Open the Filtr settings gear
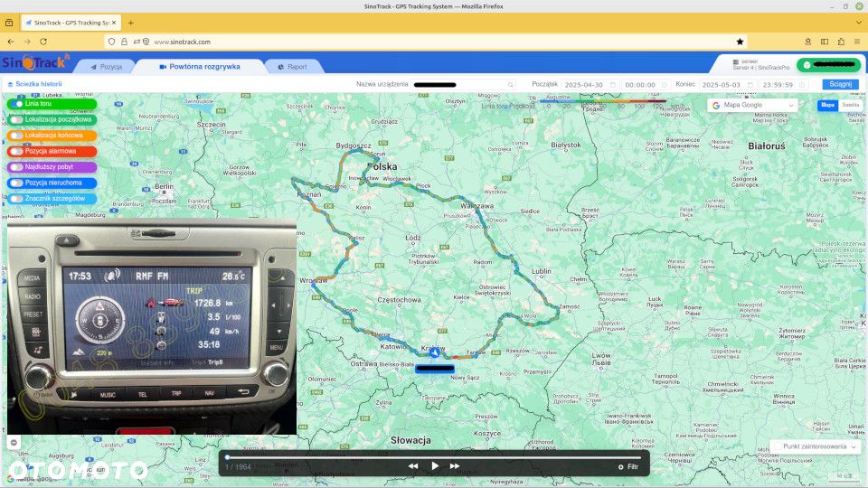Screen dimensions: 868x488 pos(620,467)
